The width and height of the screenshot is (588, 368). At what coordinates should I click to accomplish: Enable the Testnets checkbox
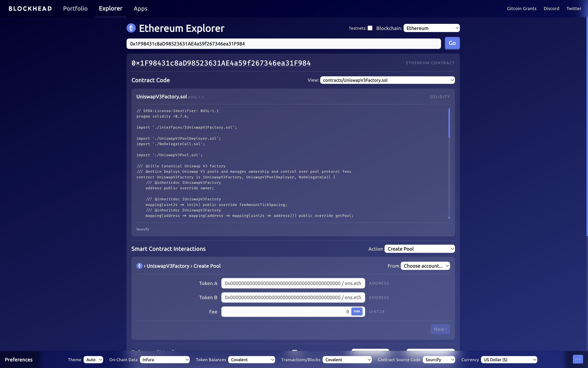pyautogui.click(x=370, y=28)
